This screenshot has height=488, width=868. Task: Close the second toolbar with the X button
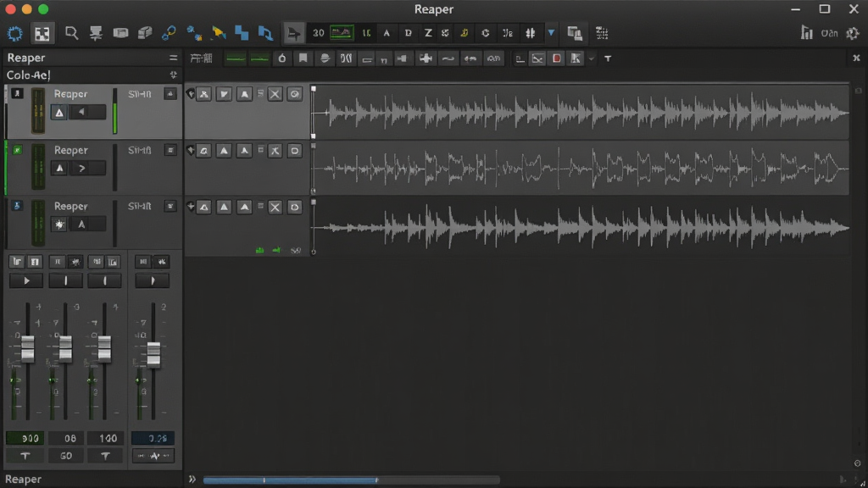856,58
